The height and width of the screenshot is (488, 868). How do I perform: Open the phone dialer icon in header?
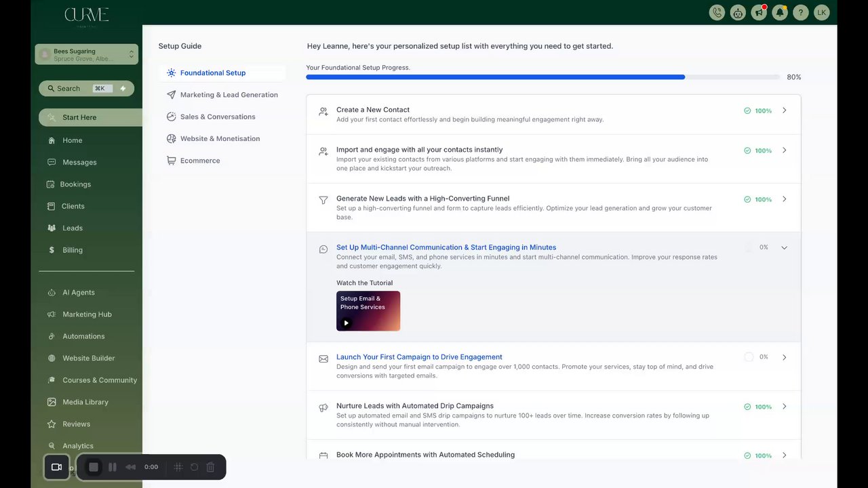[717, 12]
